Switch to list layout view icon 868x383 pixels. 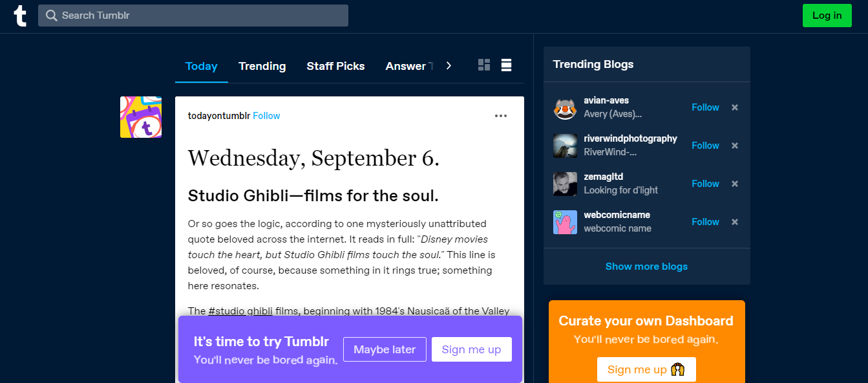pos(507,65)
